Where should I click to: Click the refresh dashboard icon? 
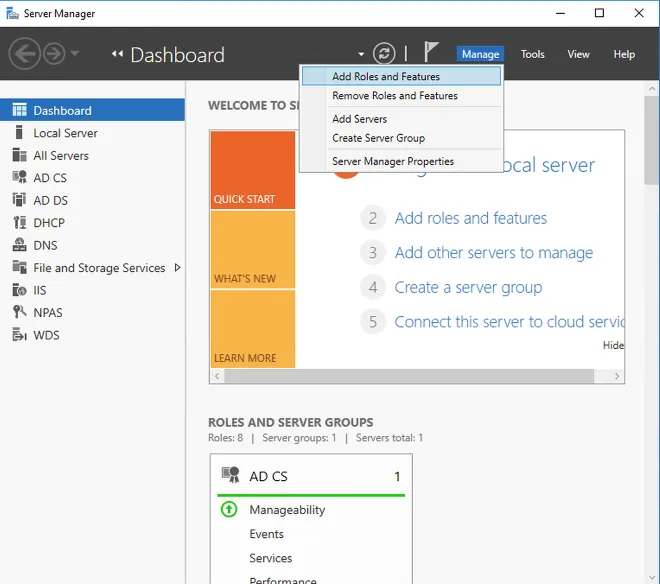pyautogui.click(x=384, y=53)
